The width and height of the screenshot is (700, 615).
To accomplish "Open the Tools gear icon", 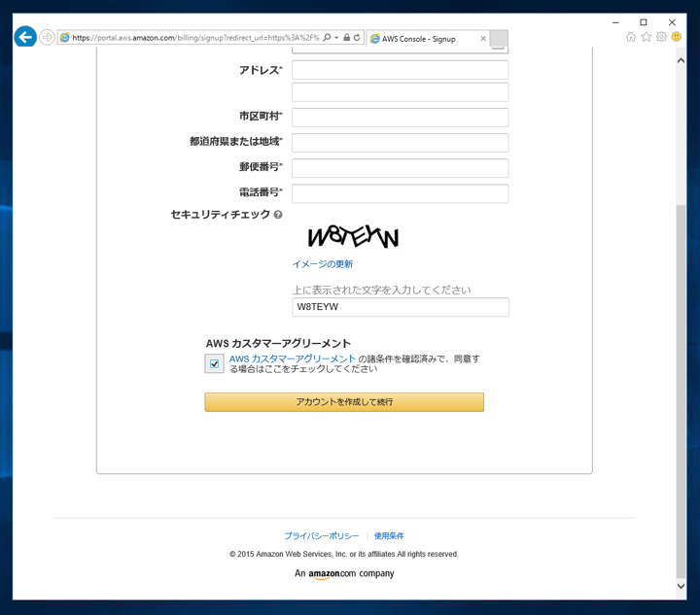I will tap(662, 37).
